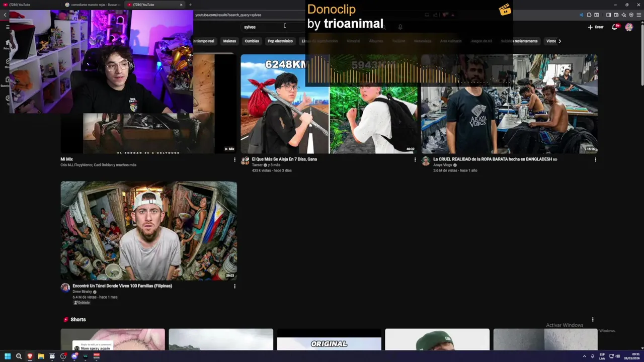Viewport: 644px width, 362px height.
Task: Open 'Encontré Un Túnel Donde Viven 100 Familias' title
Action: [x=122, y=286]
